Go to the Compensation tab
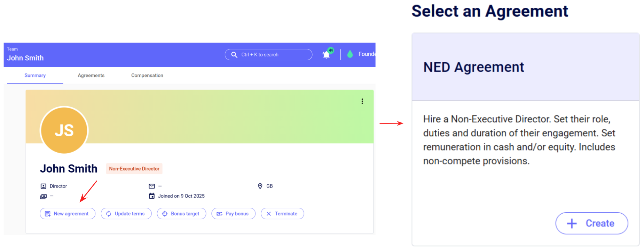 click(x=147, y=75)
